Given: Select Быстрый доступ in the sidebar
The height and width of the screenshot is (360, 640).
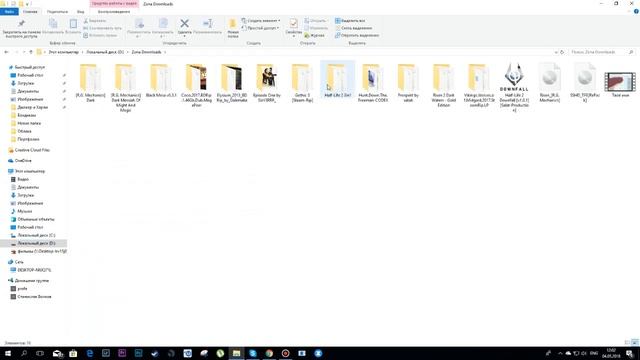Looking at the screenshot, I should (29, 67).
